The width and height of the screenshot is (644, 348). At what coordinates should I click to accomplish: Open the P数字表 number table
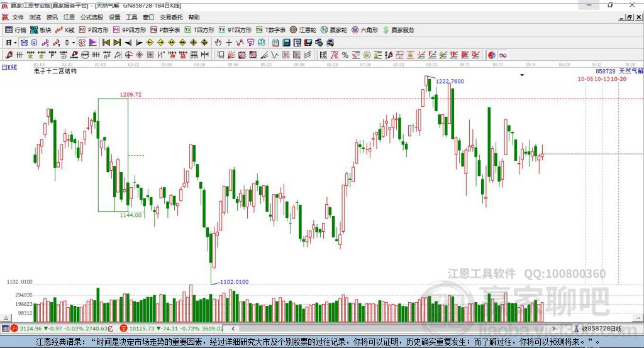[165, 30]
